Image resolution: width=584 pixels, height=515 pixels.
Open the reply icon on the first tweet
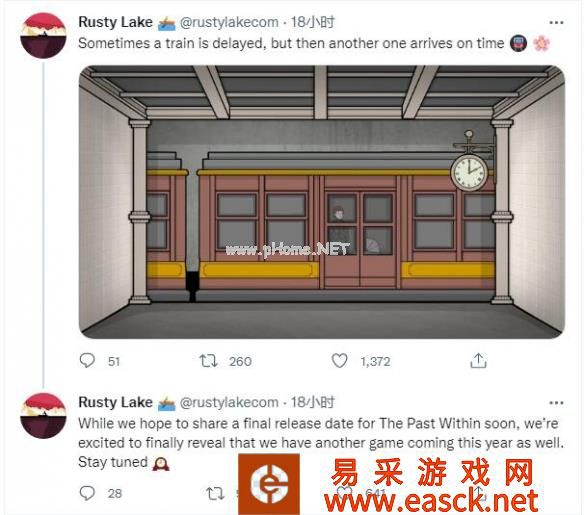click(87, 360)
